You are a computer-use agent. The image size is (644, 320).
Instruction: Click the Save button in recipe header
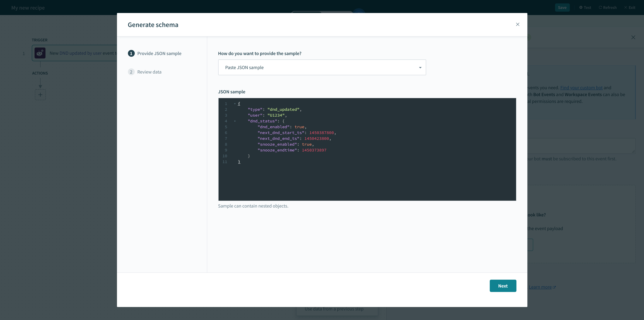click(562, 8)
